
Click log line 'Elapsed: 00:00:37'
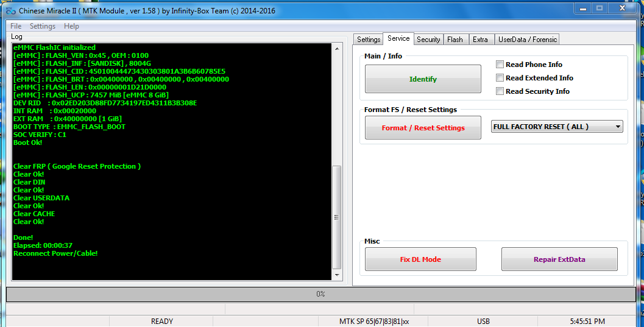tap(43, 245)
